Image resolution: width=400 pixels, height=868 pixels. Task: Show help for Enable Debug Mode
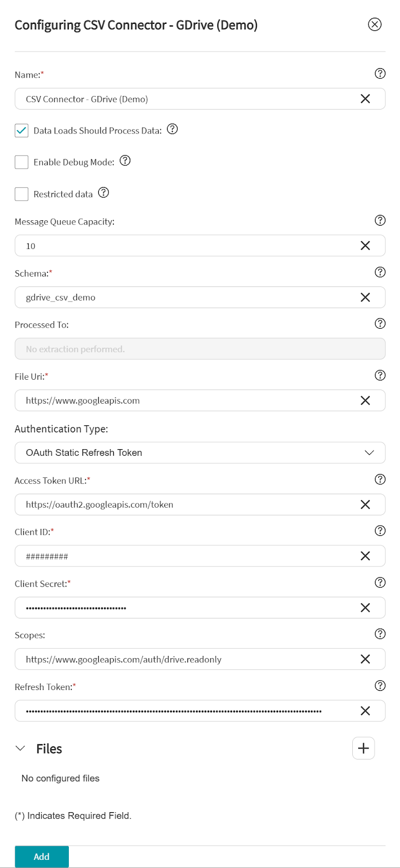click(125, 161)
